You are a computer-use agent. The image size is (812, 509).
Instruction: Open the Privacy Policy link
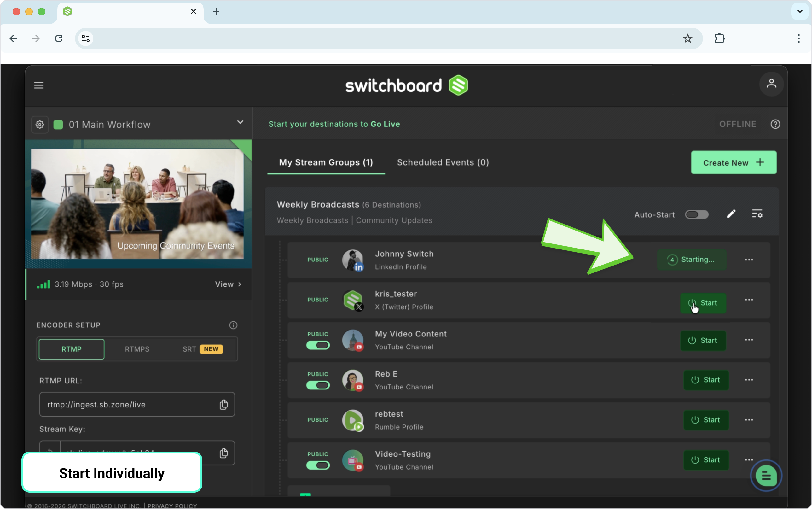coord(172,506)
